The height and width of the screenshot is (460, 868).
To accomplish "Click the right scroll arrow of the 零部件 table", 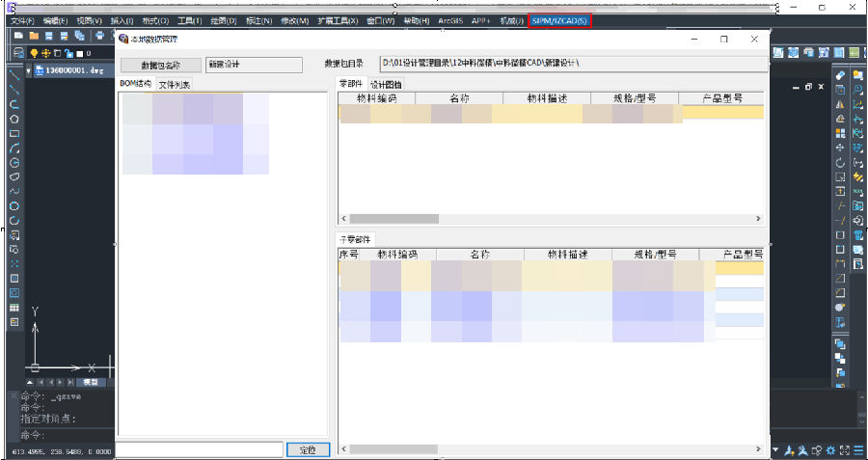I will tap(758, 219).
